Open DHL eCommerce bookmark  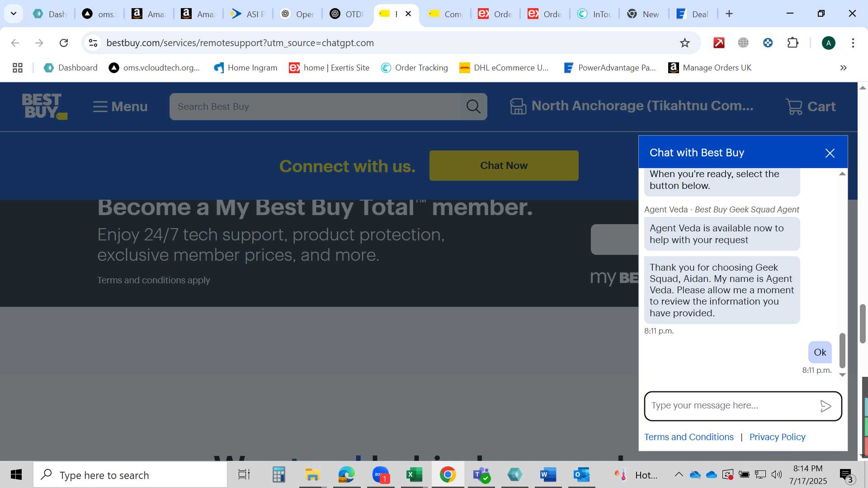click(504, 68)
